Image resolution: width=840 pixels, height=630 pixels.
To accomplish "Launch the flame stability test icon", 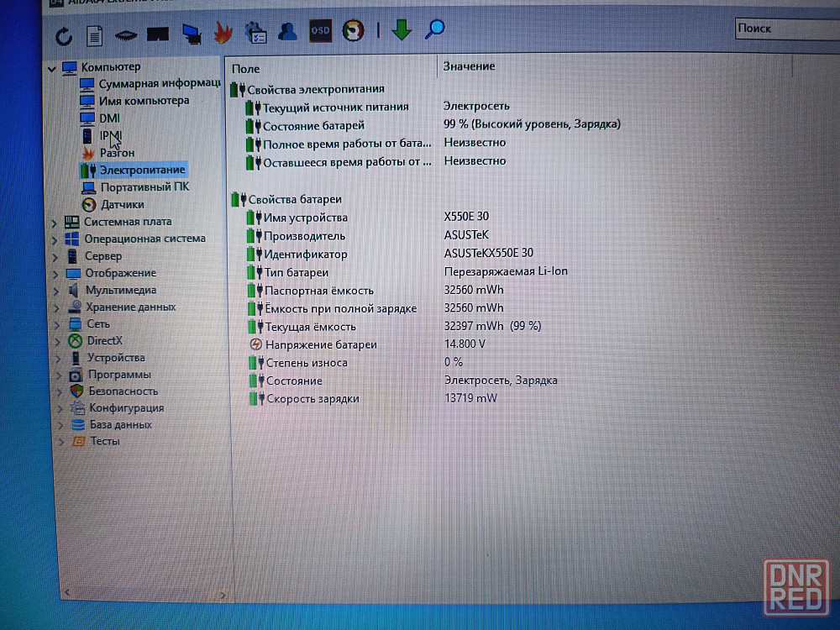I will pos(223,33).
